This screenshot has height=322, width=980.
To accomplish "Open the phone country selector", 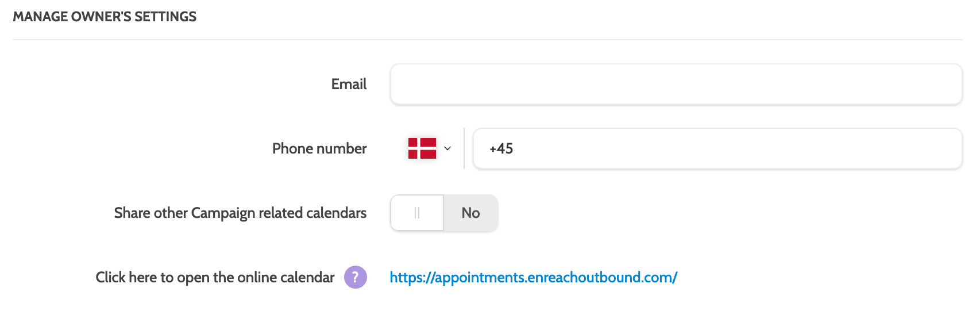I will (429, 148).
